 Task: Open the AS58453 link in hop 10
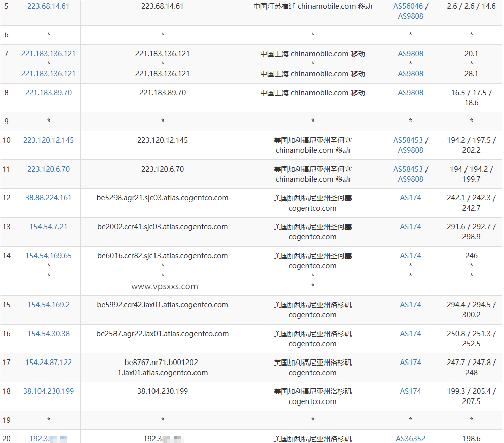408,140
